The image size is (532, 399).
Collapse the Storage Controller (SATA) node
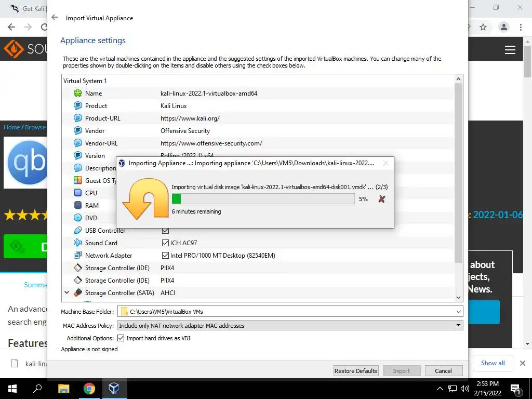(67, 292)
